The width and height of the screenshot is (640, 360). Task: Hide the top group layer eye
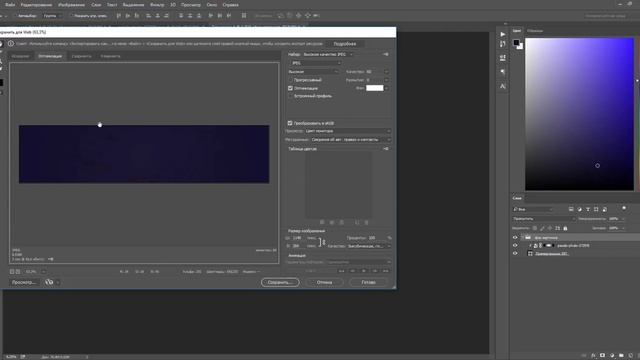click(x=515, y=238)
